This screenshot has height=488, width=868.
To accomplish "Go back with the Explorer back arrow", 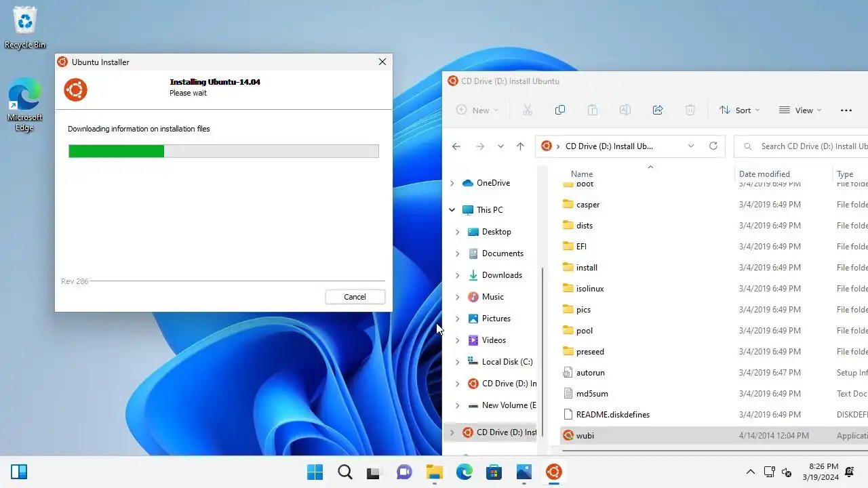I will (x=456, y=146).
